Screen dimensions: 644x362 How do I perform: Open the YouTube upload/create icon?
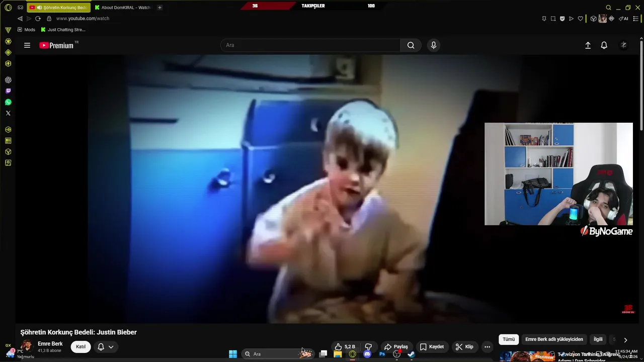pos(588,45)
